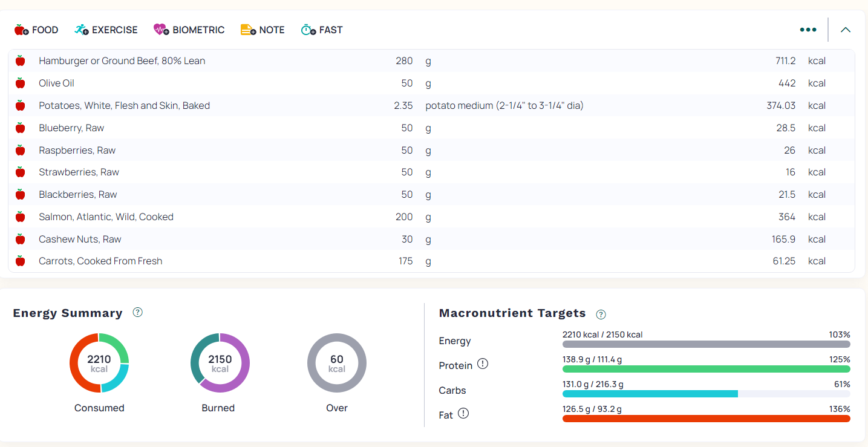
Task: Select the Raspberries, Raw food name
Action: (77, 150)
